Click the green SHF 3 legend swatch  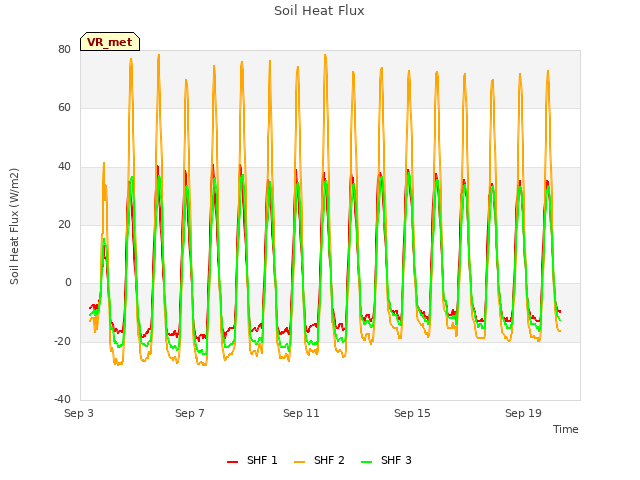click(x=367, y=462)
